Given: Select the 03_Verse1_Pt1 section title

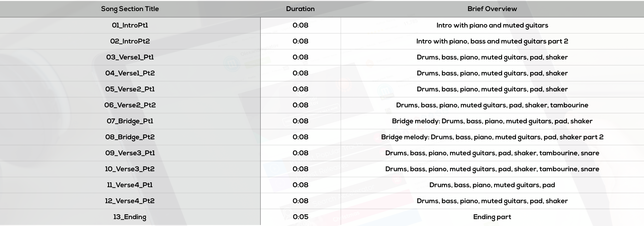Looking at the screenshot, I should point(130,57).
